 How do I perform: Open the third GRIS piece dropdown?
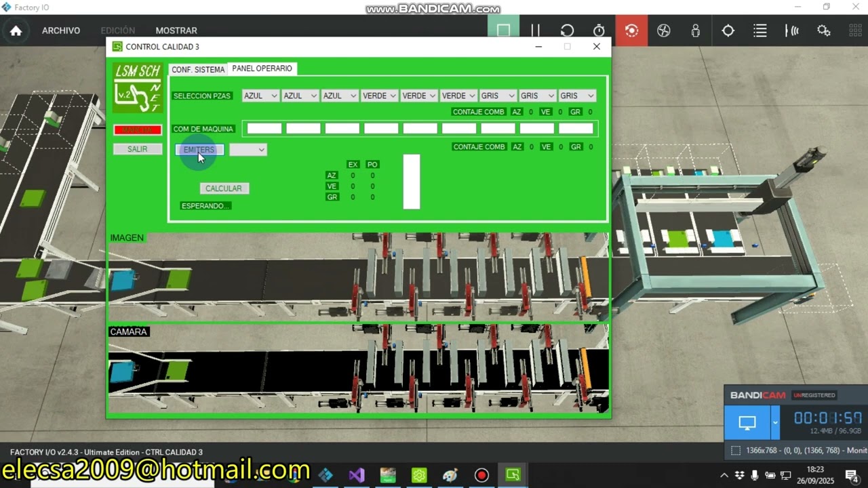[x=577, y=96]
